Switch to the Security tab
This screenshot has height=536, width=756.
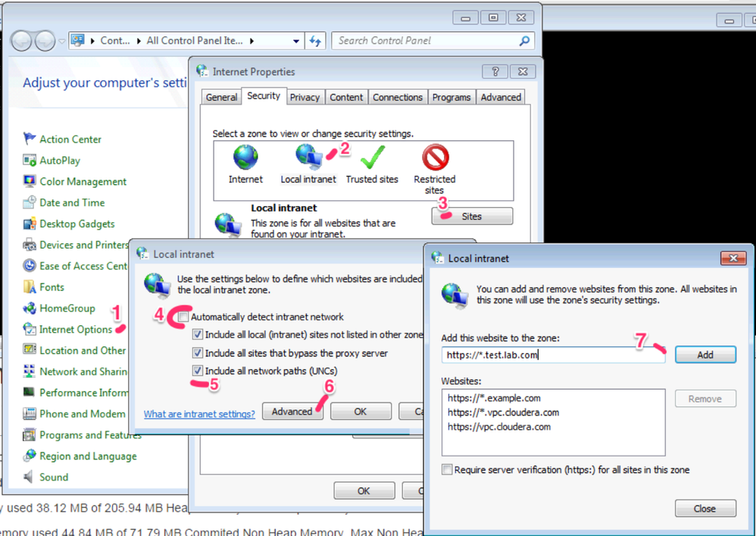(264, 96)
